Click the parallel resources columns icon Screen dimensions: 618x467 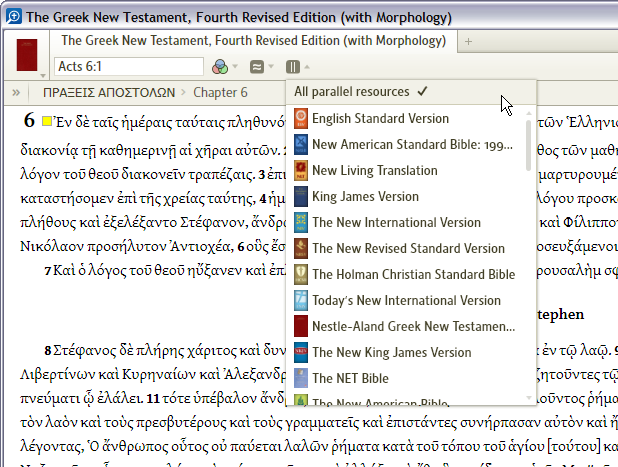click(293, 67)
